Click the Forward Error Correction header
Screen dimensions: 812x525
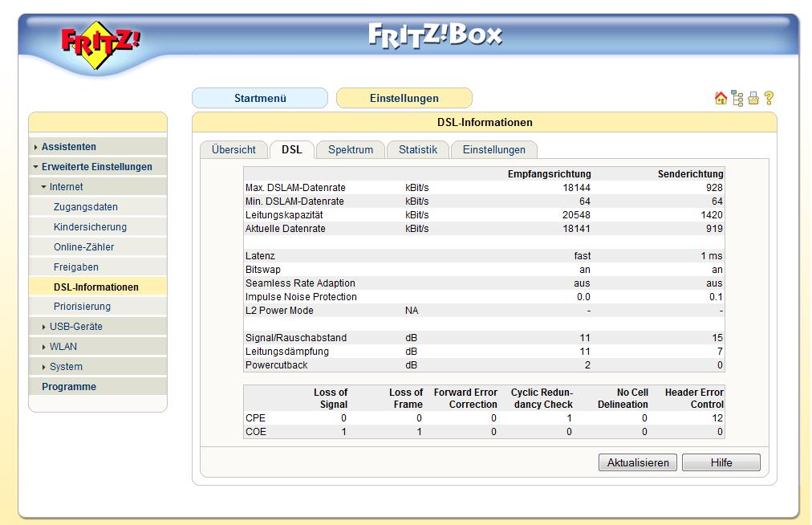tap(465, 398)
